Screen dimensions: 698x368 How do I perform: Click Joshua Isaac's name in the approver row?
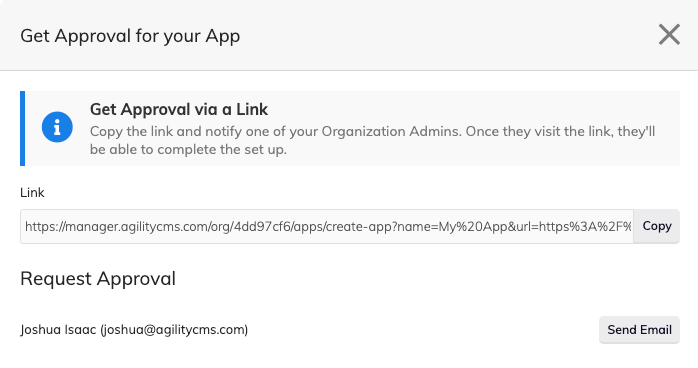[x=58, y=330]
